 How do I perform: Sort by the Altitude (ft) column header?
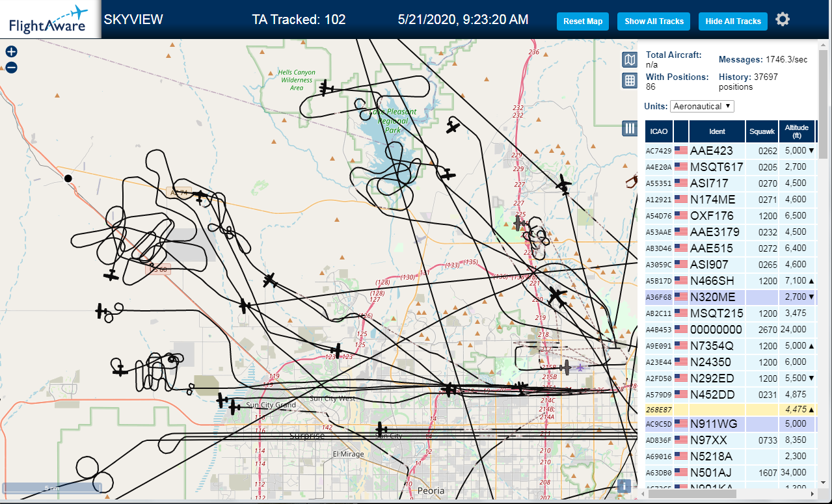797,131
